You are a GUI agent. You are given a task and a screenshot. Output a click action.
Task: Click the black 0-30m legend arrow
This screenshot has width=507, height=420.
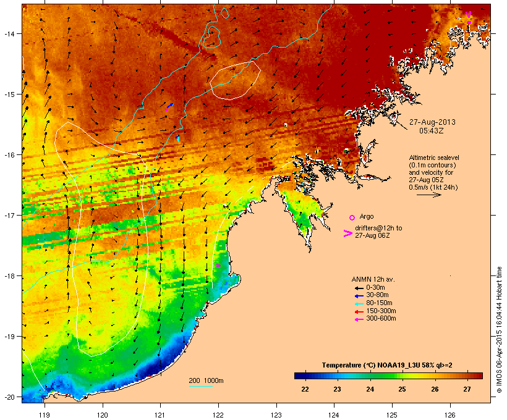point(359,288)
